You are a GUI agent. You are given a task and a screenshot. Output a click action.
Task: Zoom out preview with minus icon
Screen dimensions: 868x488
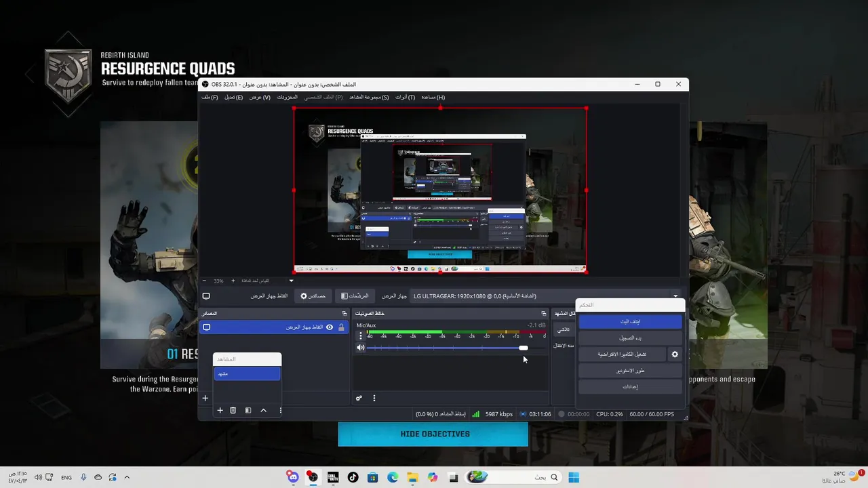click(205, 281)
